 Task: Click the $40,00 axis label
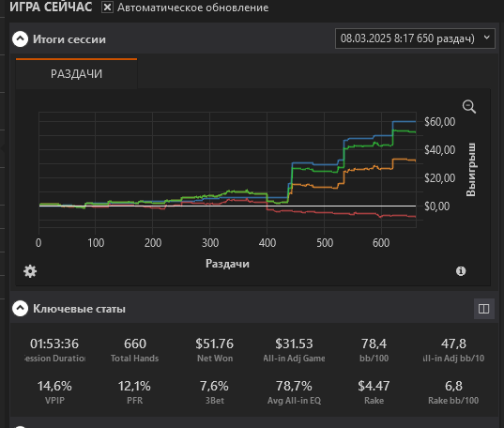440,150
